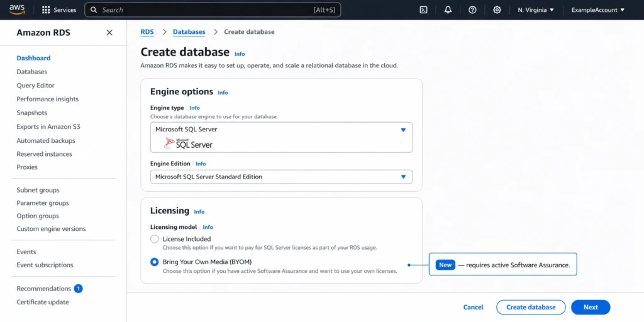644x322 pixels.
Task: Open Performance insights
Action: 48,99
